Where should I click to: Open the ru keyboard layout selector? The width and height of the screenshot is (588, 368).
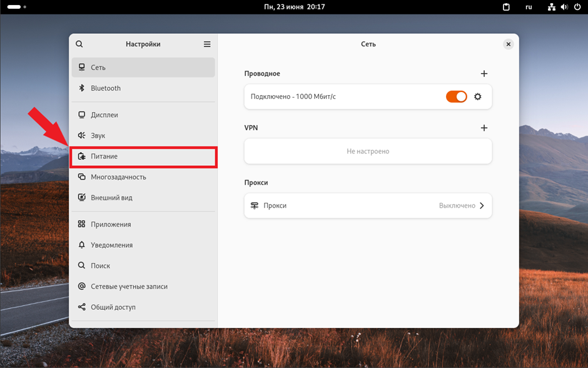[529, 7]
